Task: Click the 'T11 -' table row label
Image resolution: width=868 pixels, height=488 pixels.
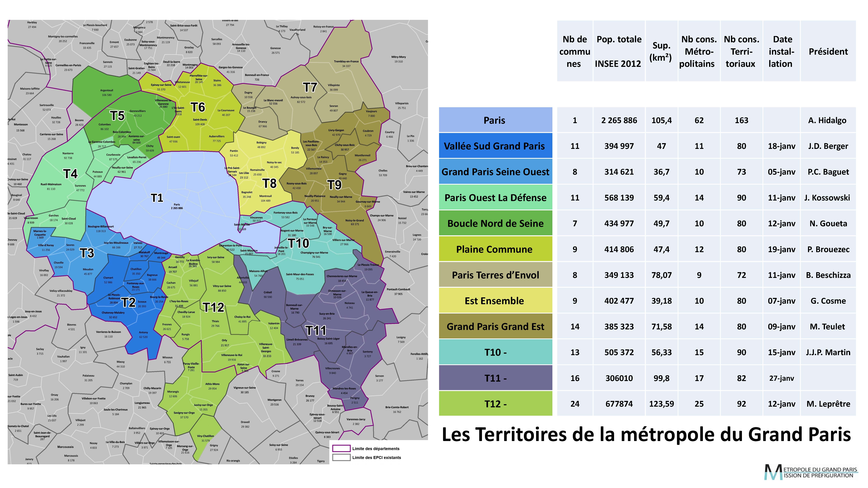Action: (x=495, y=378)
